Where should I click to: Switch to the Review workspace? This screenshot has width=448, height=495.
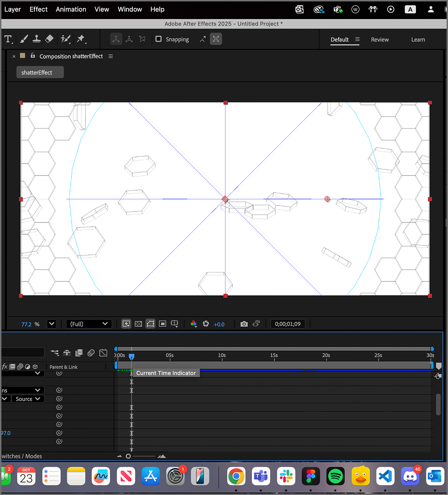(x=380, y=40)
